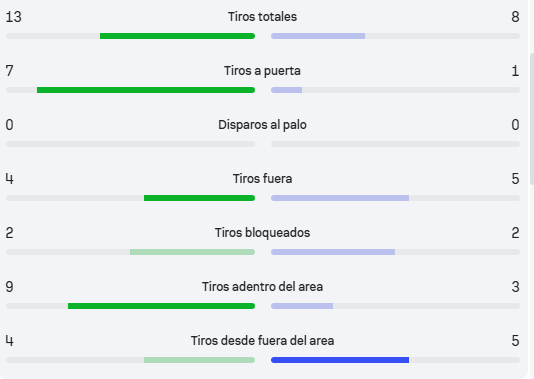Click the lavender Tiros totales bar
The width and height of the screenshot is (534, 379).
318,36
